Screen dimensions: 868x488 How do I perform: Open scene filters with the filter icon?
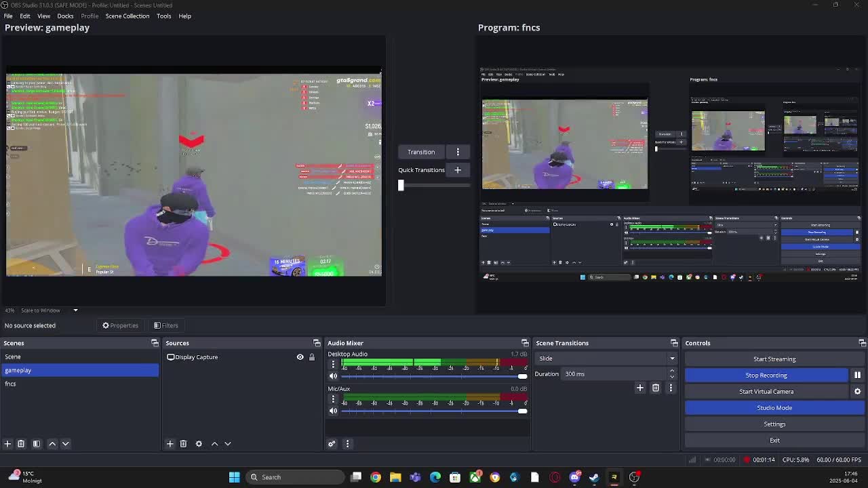(37, 443)
